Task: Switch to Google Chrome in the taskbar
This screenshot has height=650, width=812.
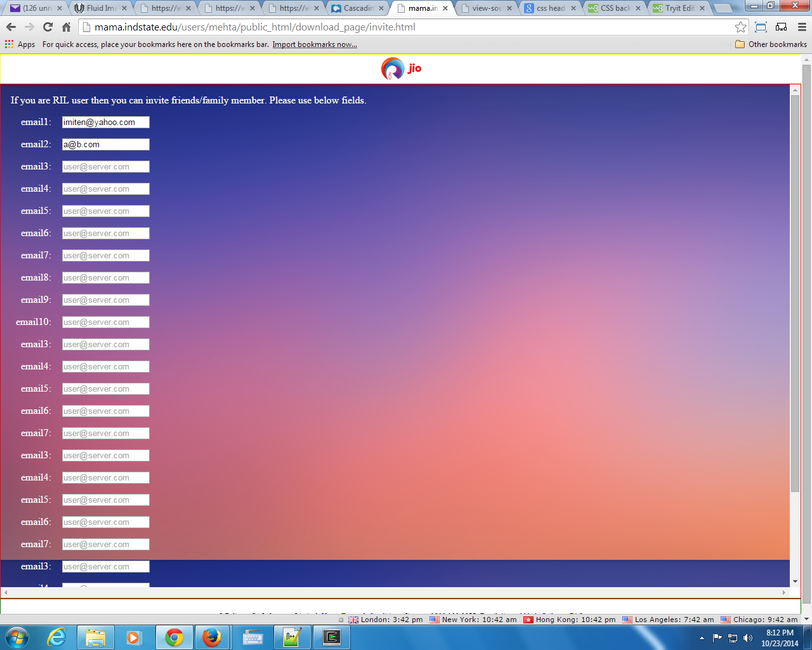Action: point(174,637)
